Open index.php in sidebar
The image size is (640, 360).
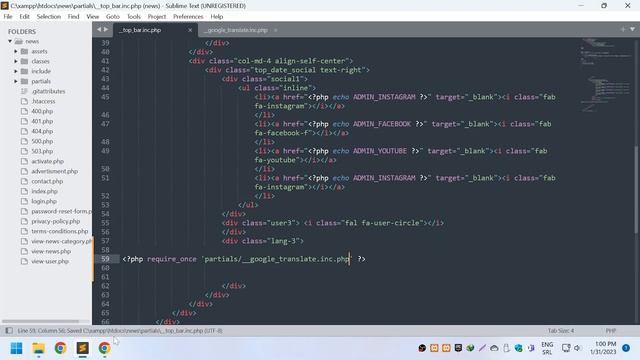point(44,191)
